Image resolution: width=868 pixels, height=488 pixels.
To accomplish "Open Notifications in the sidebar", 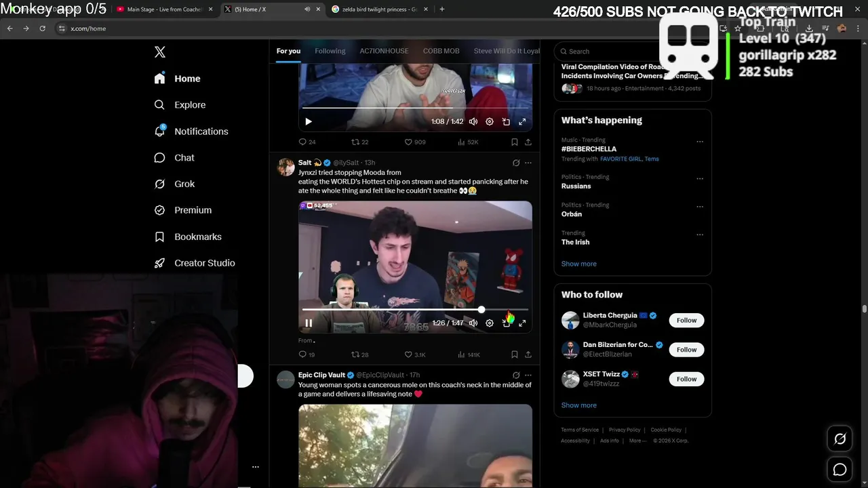I will click(x=191, y=131).
